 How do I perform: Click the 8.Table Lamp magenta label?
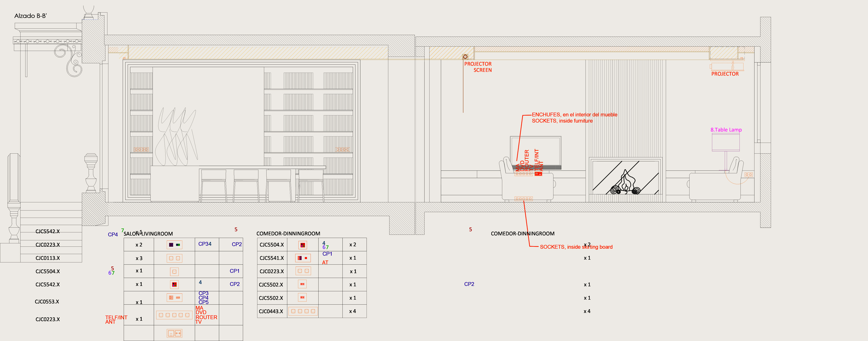726,130
